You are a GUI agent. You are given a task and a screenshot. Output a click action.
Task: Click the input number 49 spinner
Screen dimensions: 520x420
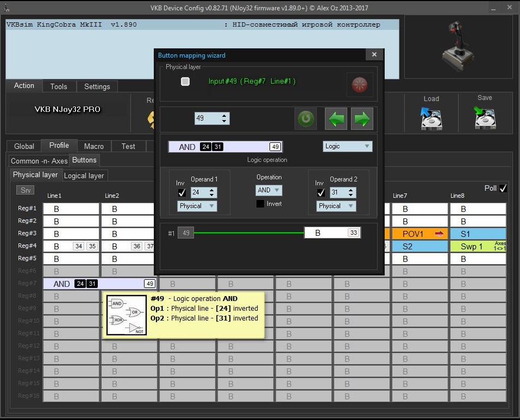coord(212,118)
